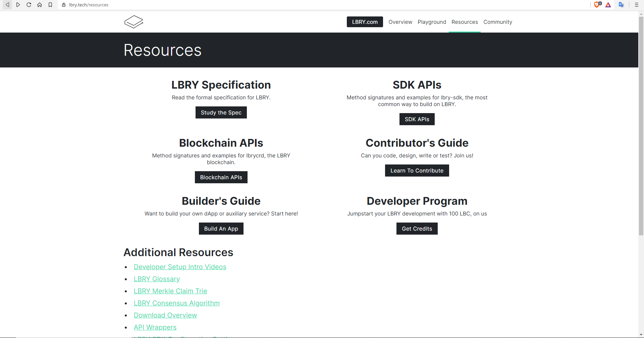Click Get Credits for the Developer Program
Viewport: 644px width, 338px height.
click(417, 228)
